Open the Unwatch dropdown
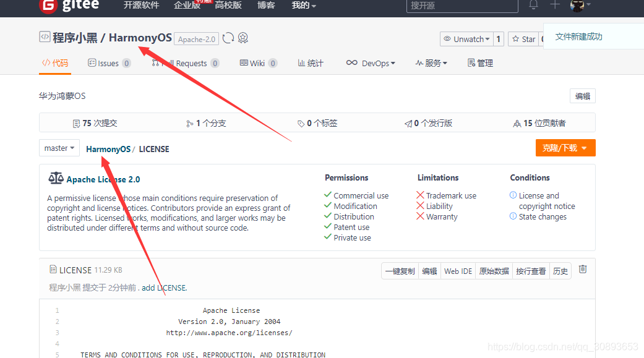 point(466,39)
